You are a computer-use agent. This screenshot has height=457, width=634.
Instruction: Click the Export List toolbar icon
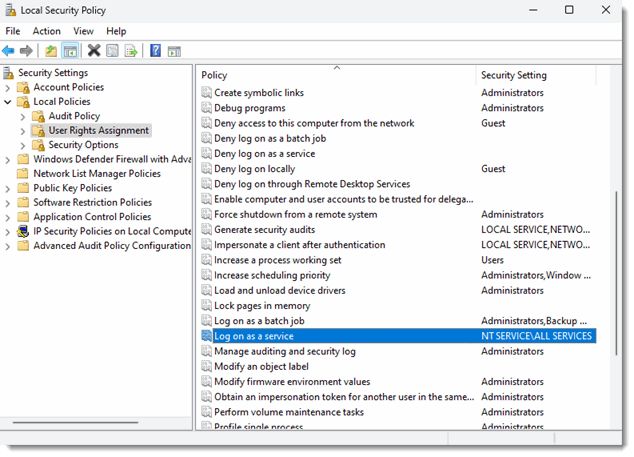pos(131,51)
